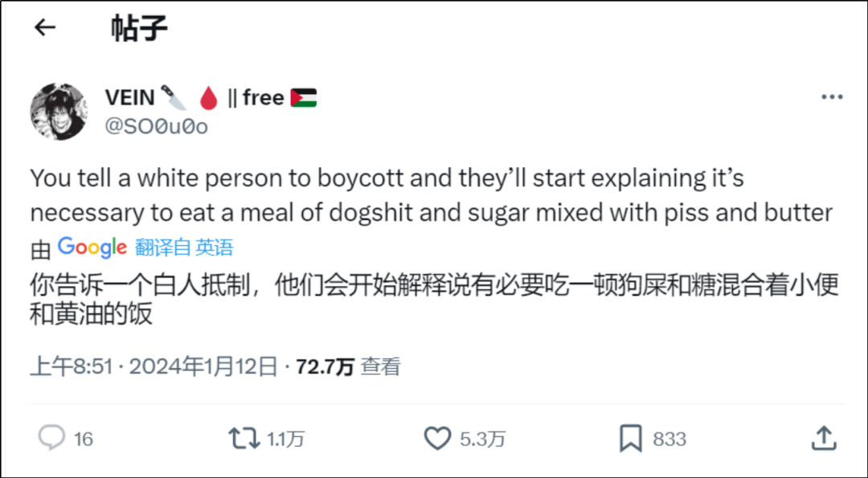Open the three-dot more options menu
Viewport: 868px width, 478px height.
[832, 98]
